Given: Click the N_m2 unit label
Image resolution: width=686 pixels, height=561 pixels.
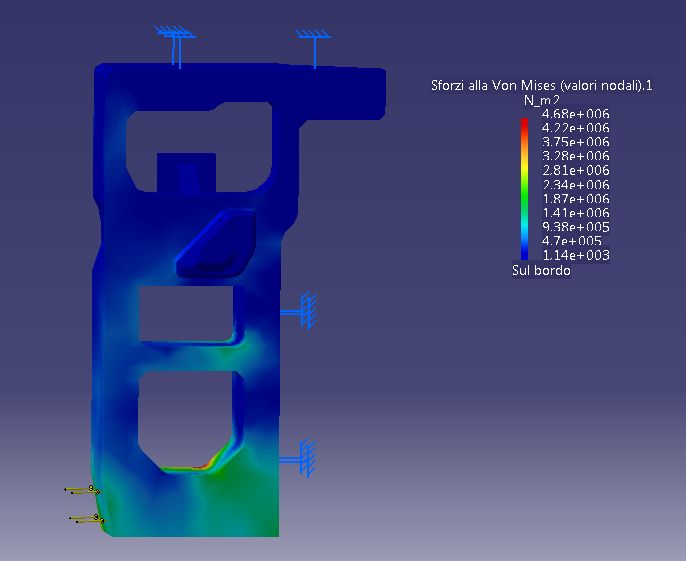Looking at the screenshot, I should tap(542, 100).
